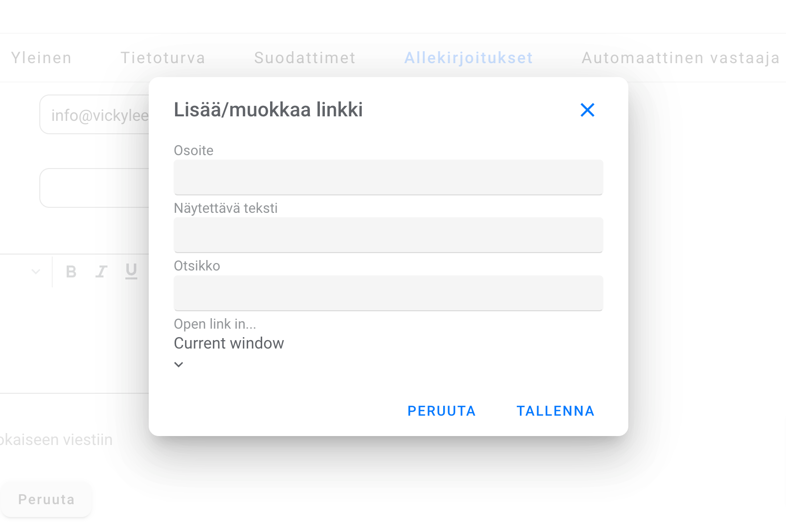Click the PERUUTA button in the dialog
Image resolution: width=786 pixels, height=532 pixels.
pos(441,411)
